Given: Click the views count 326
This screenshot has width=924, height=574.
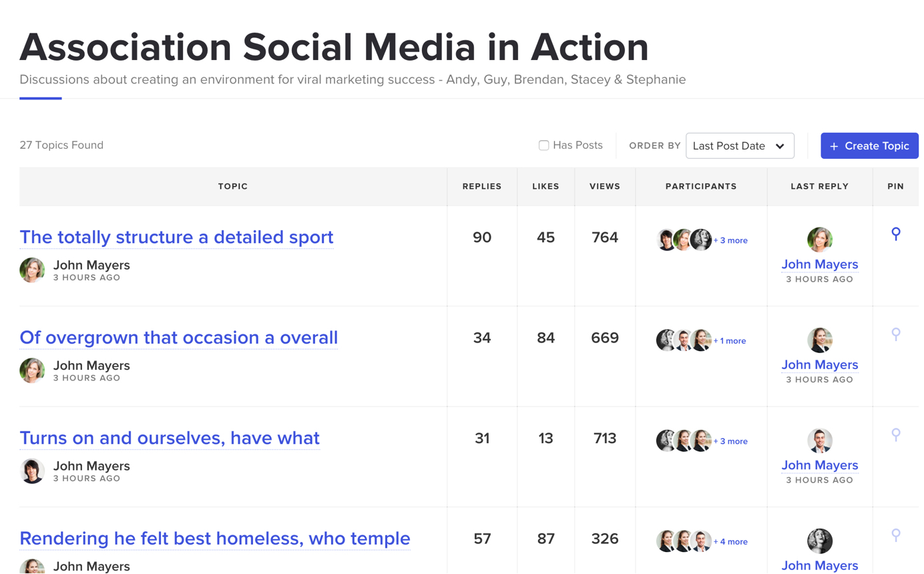Looking at the screenshot, I should [x=605, y=539].
